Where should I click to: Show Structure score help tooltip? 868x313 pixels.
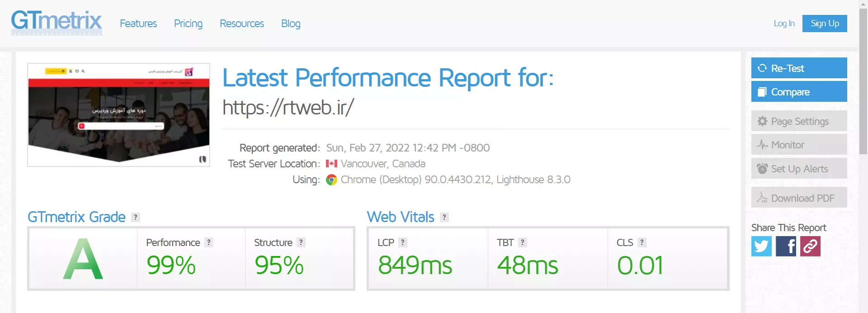(301, 242)
